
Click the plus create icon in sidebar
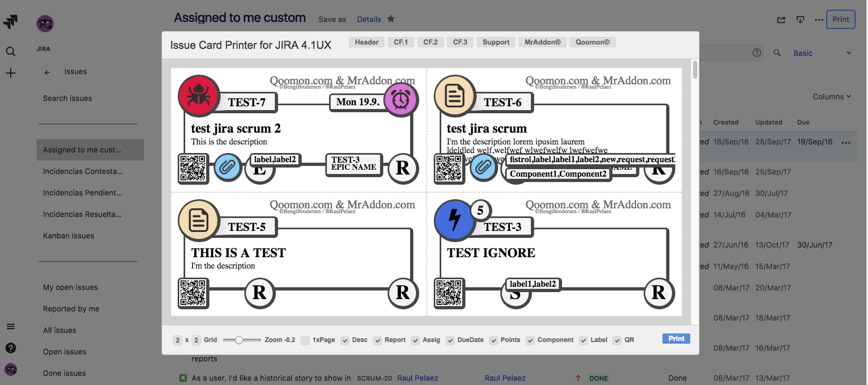pos(11,73)
